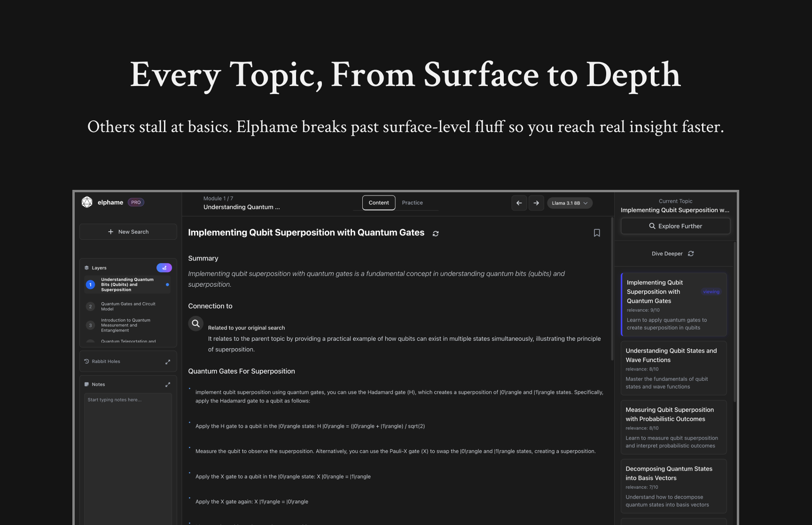The width and height of the screenshot is (812, 525).
Task: Click the blue dot on the active layer
Action: point(167,284)
